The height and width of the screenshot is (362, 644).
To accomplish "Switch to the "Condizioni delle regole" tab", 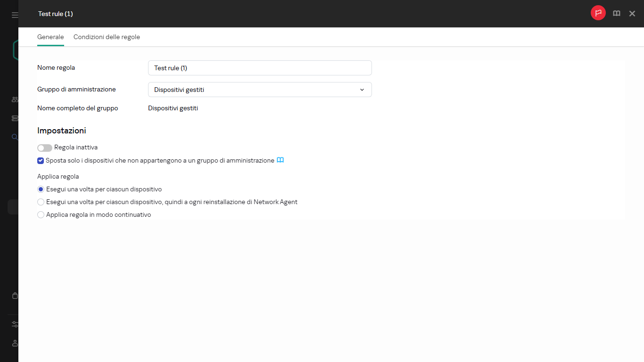I will point(107,37).
